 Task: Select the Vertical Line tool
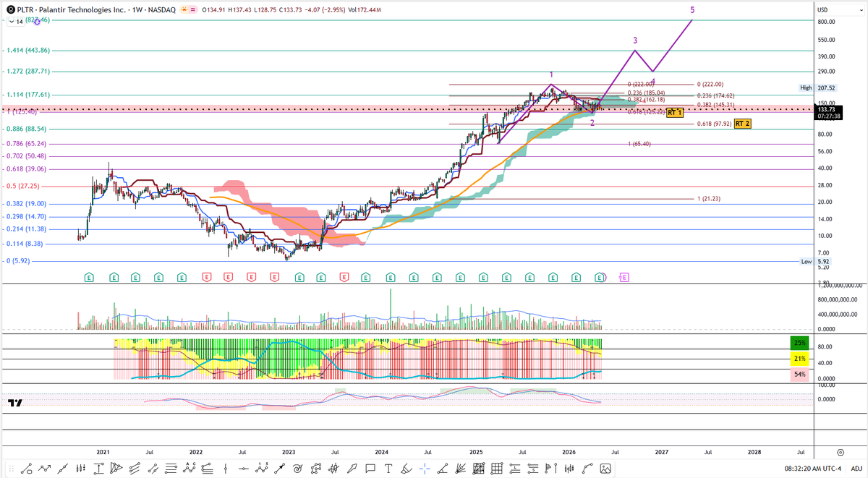click(226, 469)
